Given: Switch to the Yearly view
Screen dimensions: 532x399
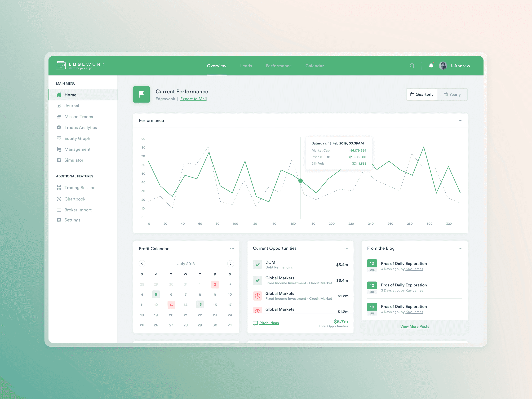Looking at the screenshot, I should click(453, 94).
